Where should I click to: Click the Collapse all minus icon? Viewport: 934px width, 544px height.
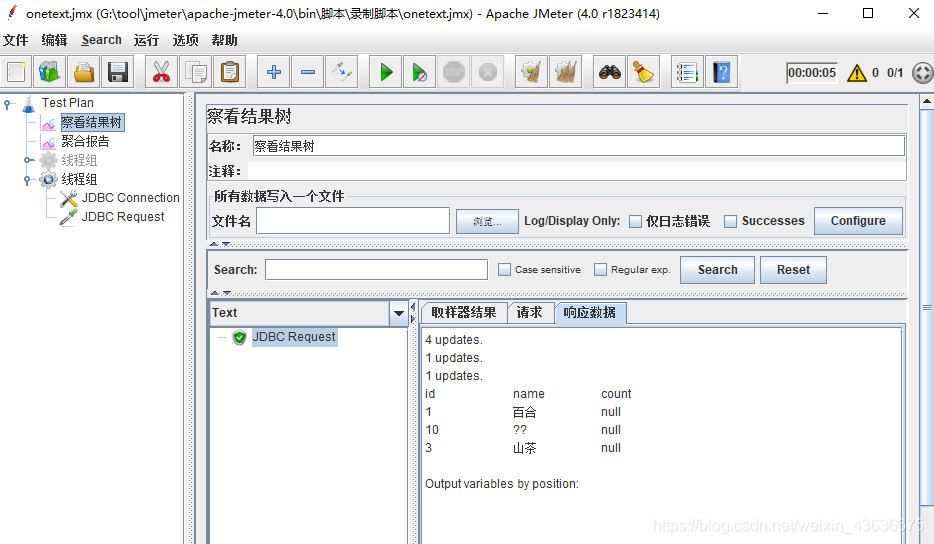tap(308, 72)
